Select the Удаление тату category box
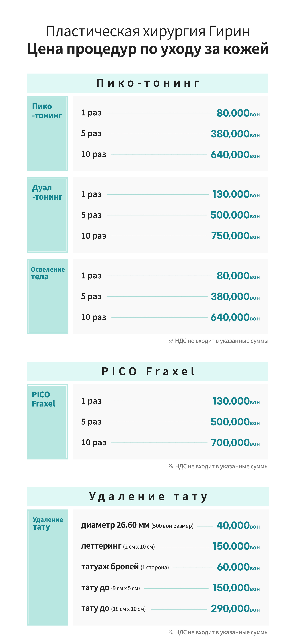Screen dimensions: 296x644 click(x=48, y=567)
